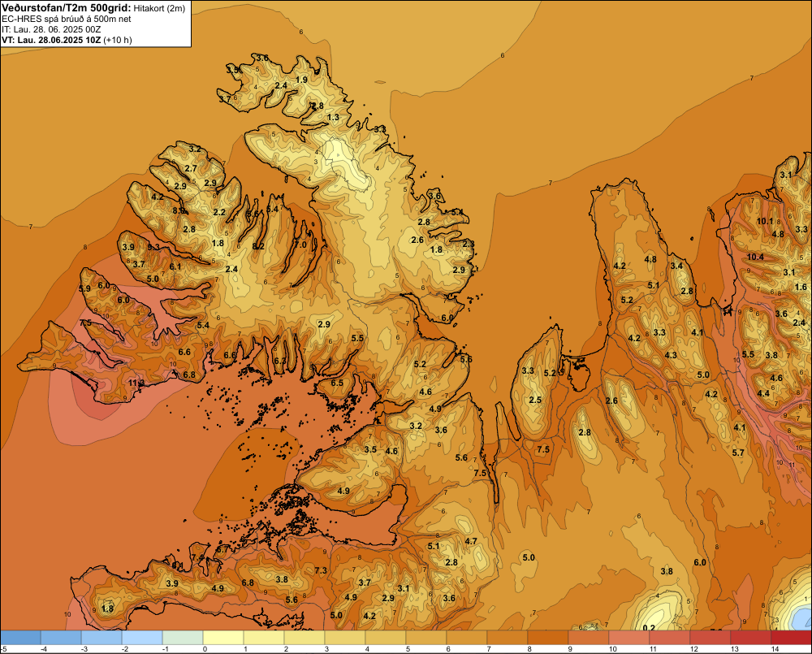The image size is (812, 654).
Task: Click the 6.1 temperature value on the map
Action: click(x=175, y=267)
